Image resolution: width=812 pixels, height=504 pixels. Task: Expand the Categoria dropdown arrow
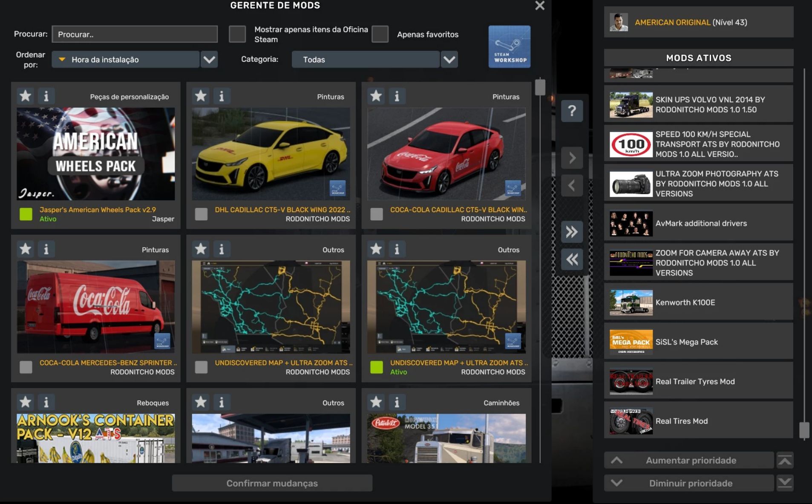[449, 60]
